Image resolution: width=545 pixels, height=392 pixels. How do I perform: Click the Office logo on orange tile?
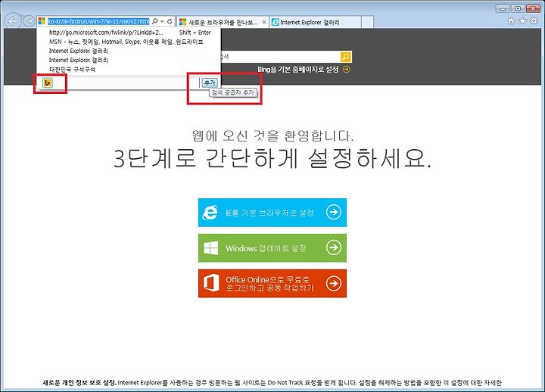(211, 283)
